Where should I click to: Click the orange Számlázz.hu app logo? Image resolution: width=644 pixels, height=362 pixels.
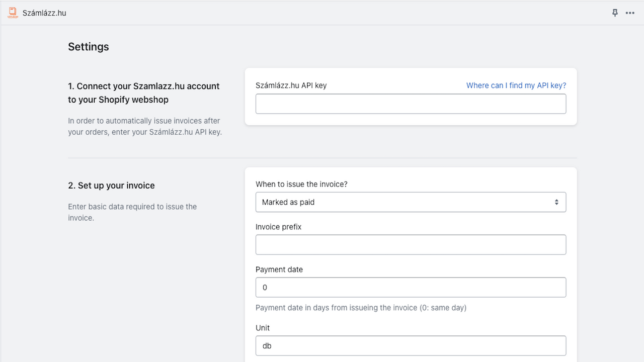click(12, 13)
